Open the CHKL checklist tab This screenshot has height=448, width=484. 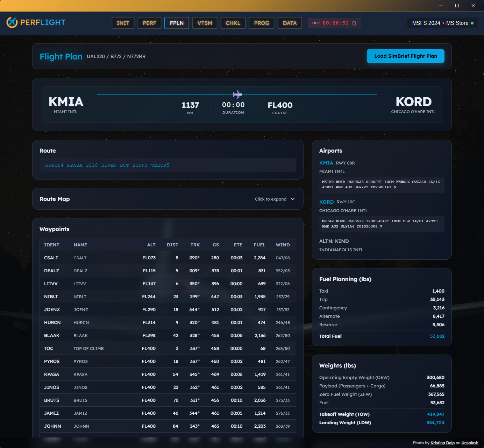[x=233, y=23]
